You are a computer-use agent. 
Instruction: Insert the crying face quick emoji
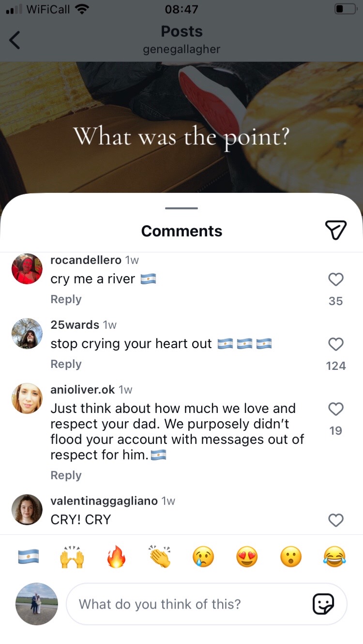(203, 557)
